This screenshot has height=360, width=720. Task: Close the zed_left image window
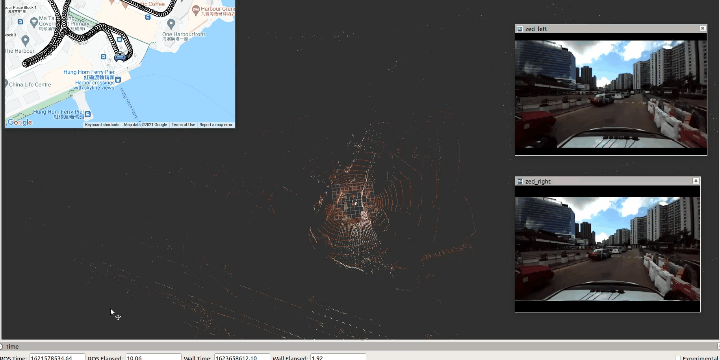[703, 28]
